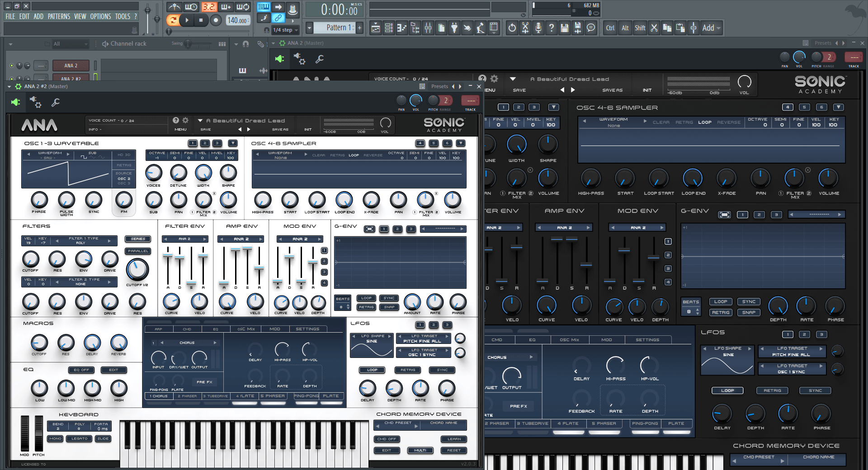The height and width of the screenshot is (470, 868).
Task: Switch to SETTINGS tab in ANA 2 #2
Action: [x=307, y=329]
